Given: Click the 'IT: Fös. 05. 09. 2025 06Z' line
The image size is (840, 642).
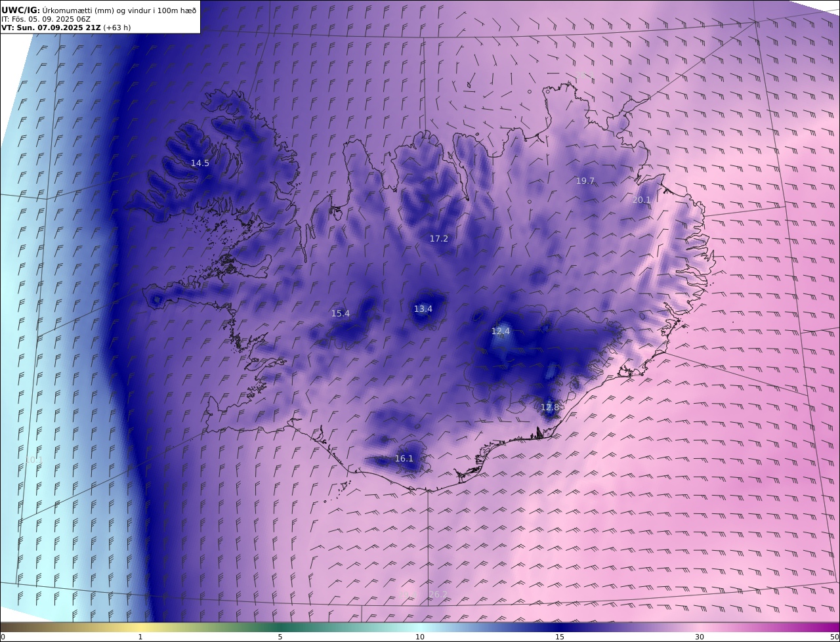Looking at the screenshot, I should 46,19.
